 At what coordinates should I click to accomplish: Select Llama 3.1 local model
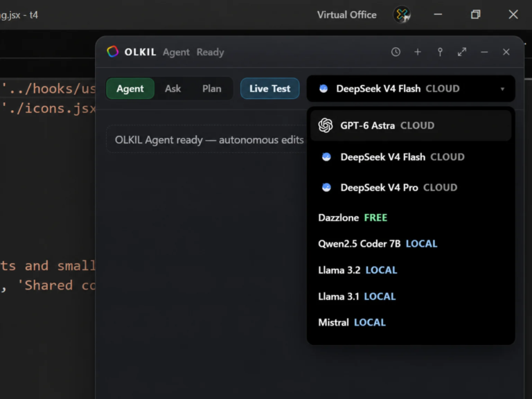point(411,296)
